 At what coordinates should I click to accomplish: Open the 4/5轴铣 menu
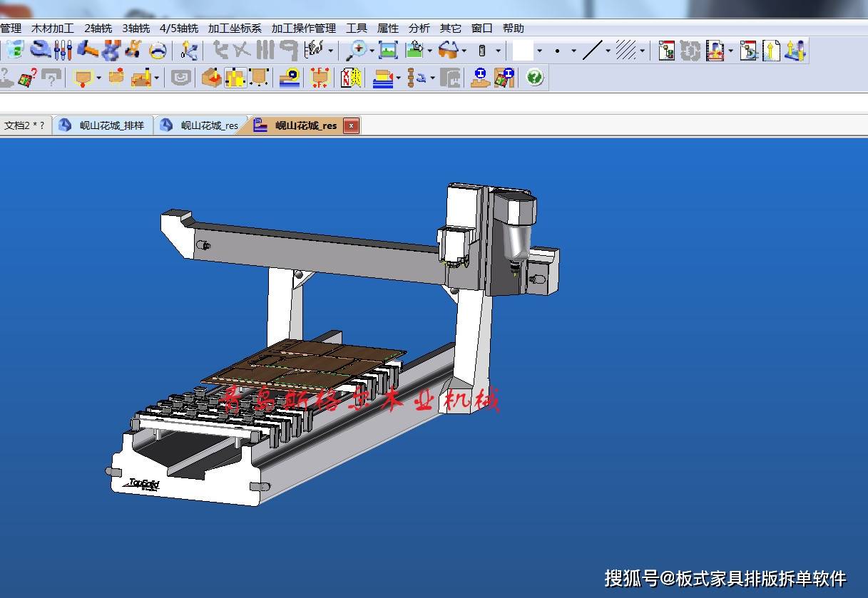(179, 29)
